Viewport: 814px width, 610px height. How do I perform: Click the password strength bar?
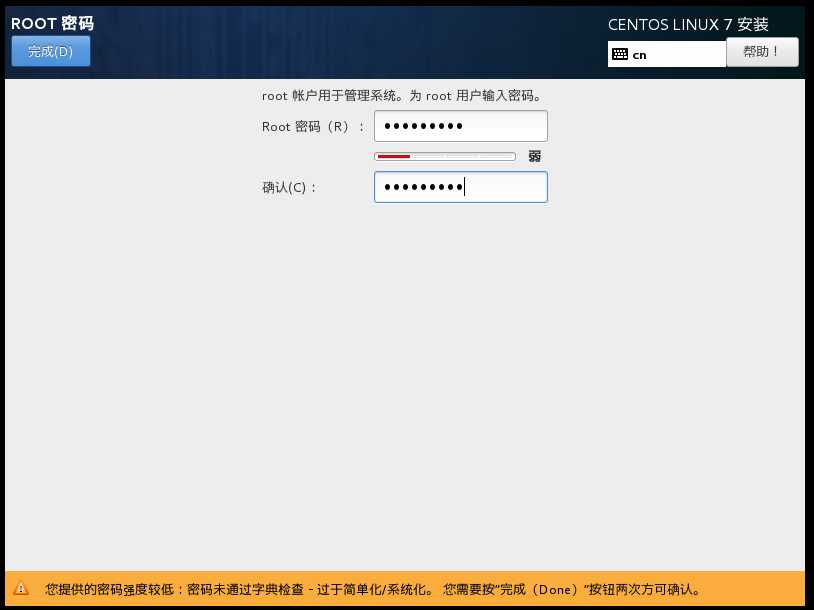coord(445,156)
